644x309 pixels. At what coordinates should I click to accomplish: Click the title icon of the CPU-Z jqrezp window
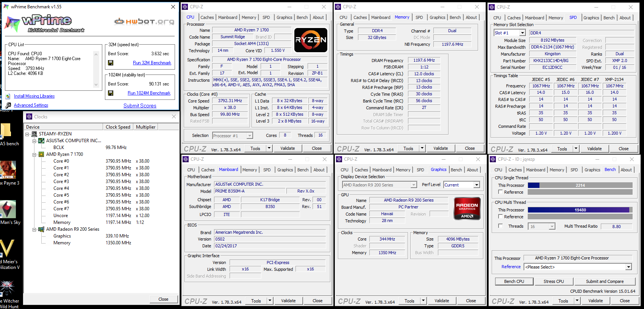(493, 159)
